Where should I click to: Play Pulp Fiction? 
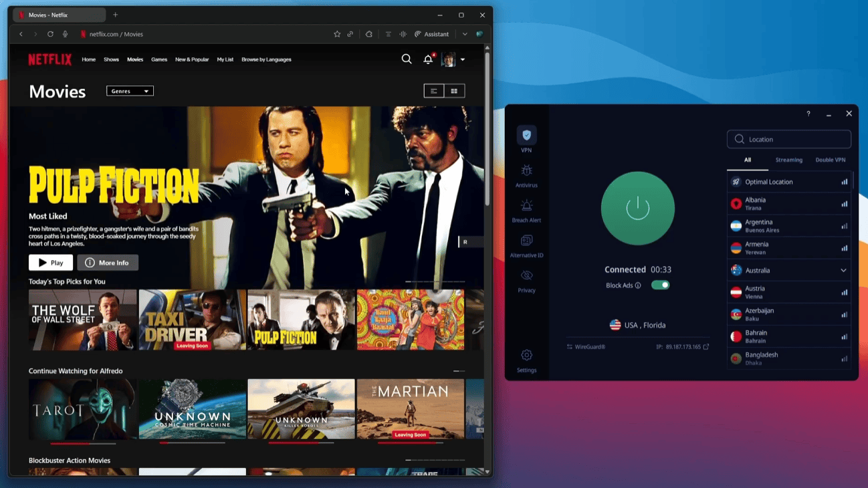coord(51,263)
